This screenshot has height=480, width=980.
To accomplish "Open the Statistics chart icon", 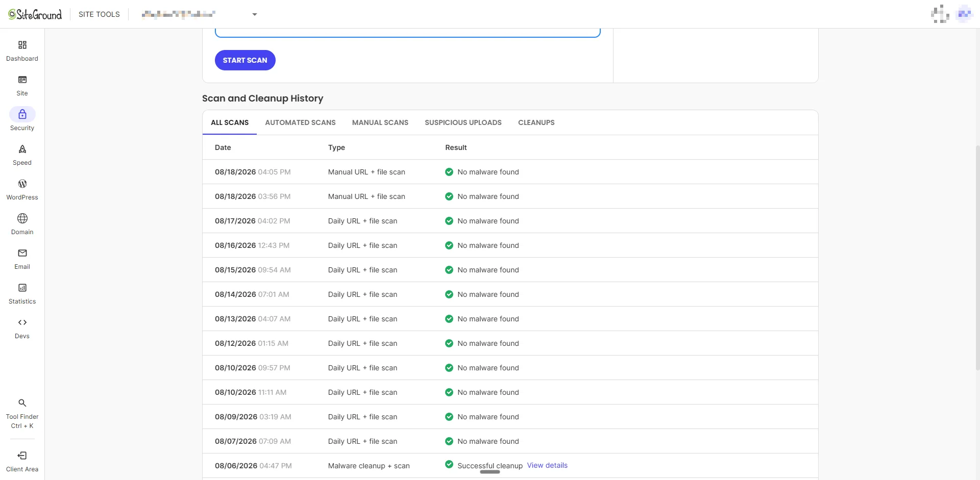I will (22, 288).
